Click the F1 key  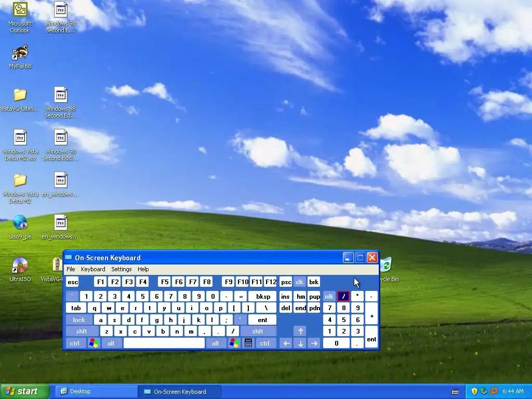[100, 282]
